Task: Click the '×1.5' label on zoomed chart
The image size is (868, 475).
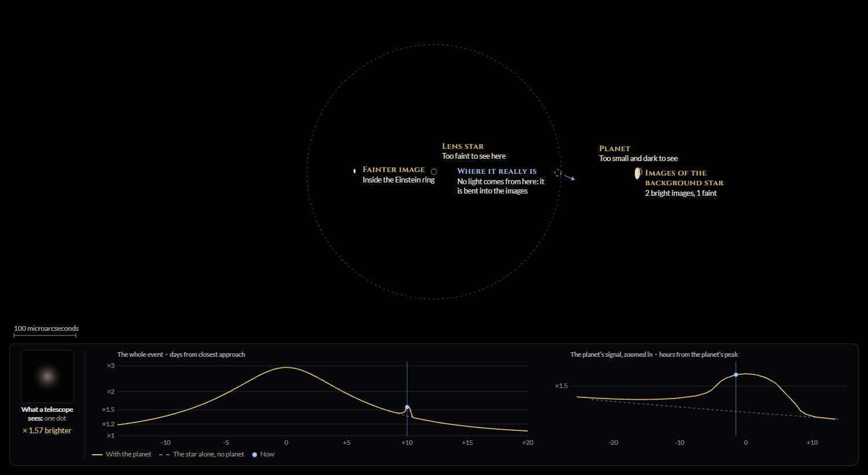Action: [x=561, y=386]
